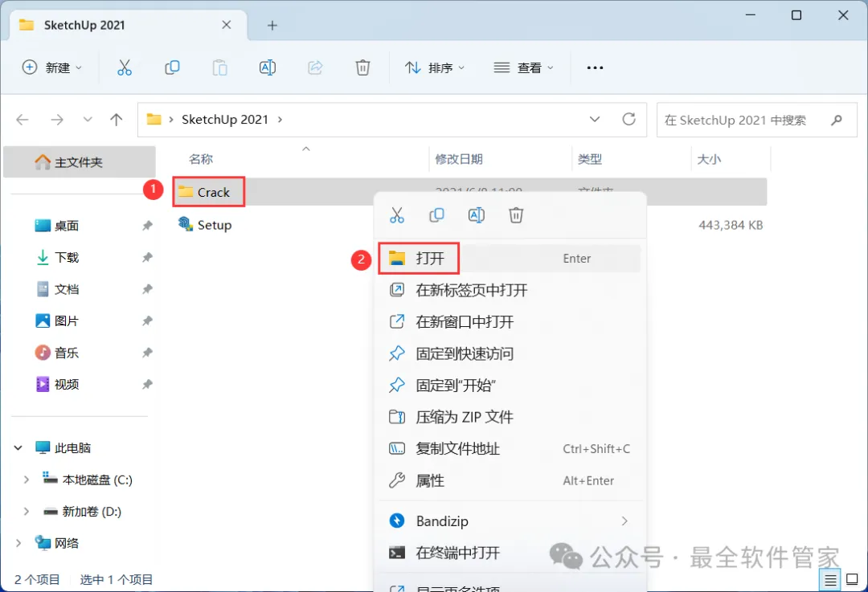The width and height of the screenshot is (868, 592).
Task: Click the pin icon next to 音乐
Action: [147, 353]
